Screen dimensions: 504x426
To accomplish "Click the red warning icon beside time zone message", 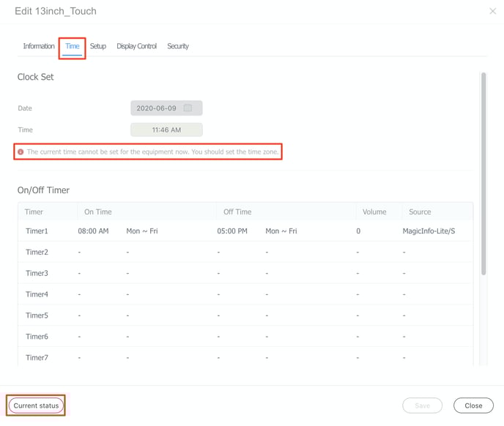I will 21,152.
